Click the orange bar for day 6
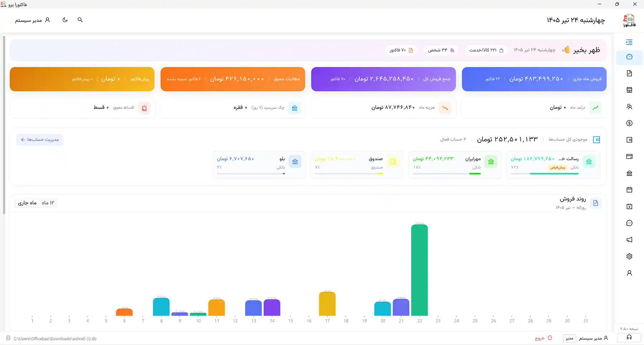Image resolution: width=644 pixels, height=345 pixels. coord(124,312)
